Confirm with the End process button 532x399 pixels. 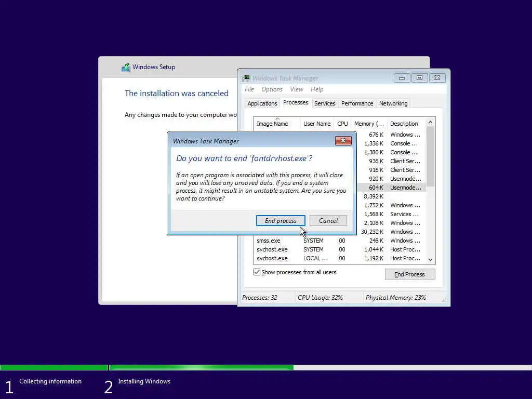pyautogui.click(x=281, y=220)
